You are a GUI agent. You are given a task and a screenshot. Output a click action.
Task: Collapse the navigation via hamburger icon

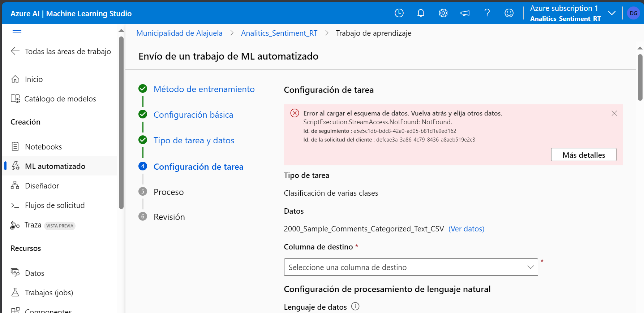point(17,32)
